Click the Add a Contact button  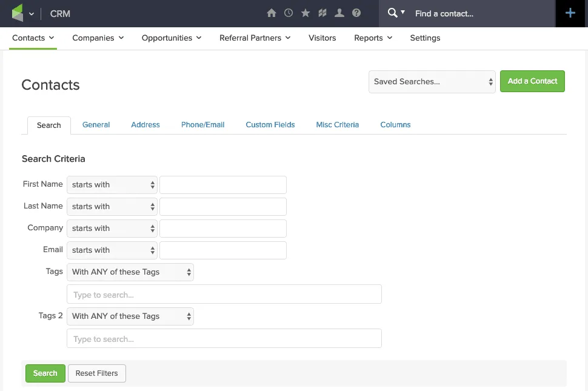coord(532,81)
